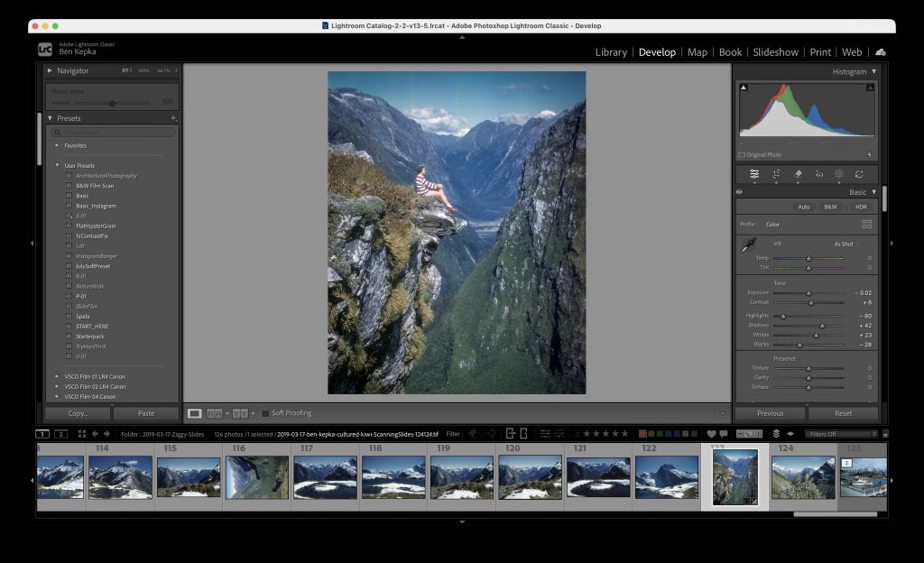Viewport: 924px width, 563px height.
Task: Go back with the filmstrip left arrow
Action: [95, 433]
